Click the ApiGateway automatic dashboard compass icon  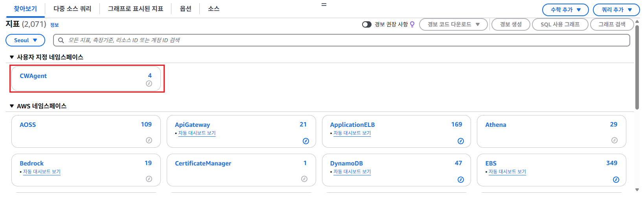(x=306, y=141)
